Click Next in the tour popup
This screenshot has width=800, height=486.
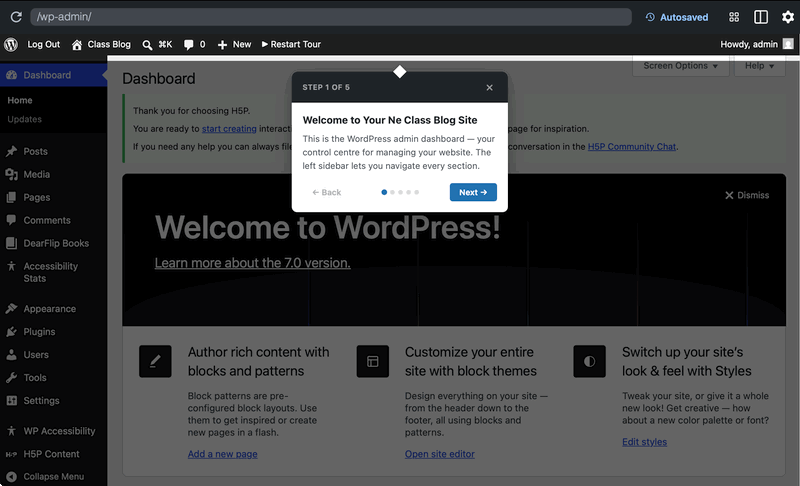click(473, 192)
